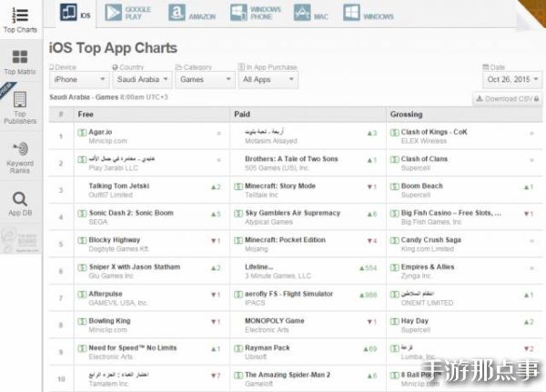Open the Device dropdown showing iPhone
This screenshot has height=392, width=546.
pos(79,80)
